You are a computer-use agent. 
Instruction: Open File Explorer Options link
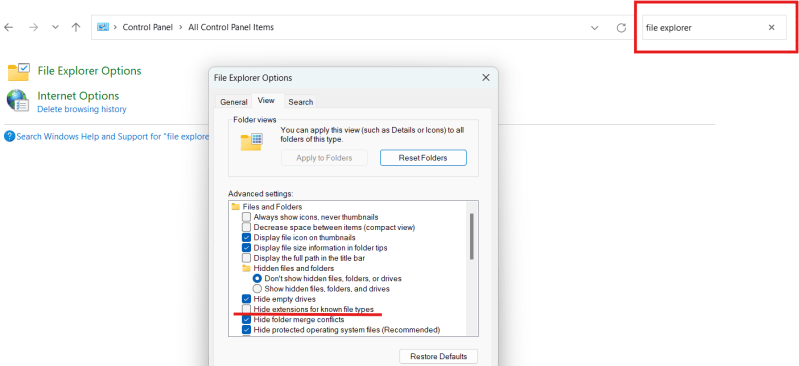click(89, 70)
